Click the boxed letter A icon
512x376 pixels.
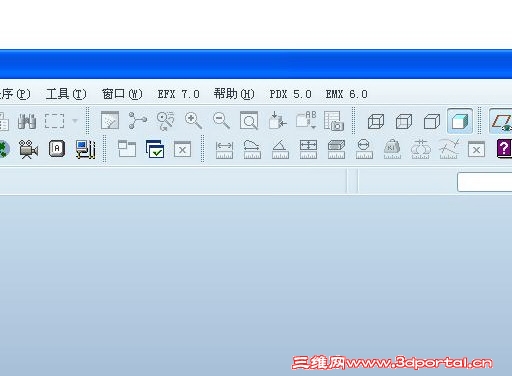[x=57, y=148]
